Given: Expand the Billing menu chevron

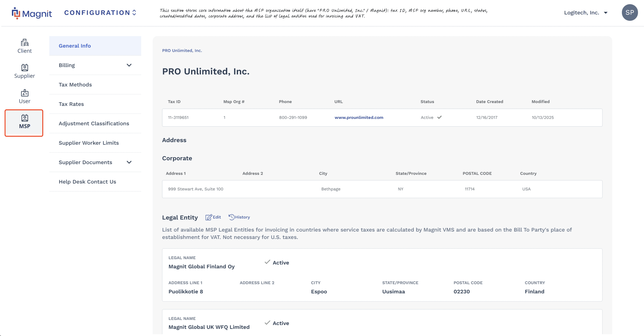Looking at the screenshot, I should (x=129, y=65).
